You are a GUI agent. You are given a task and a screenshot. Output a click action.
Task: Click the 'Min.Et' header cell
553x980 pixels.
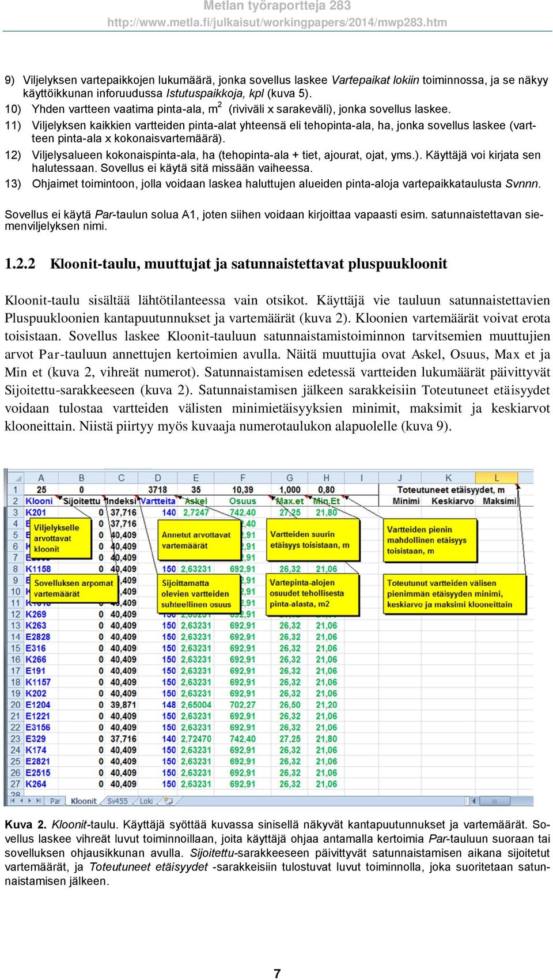326,501
